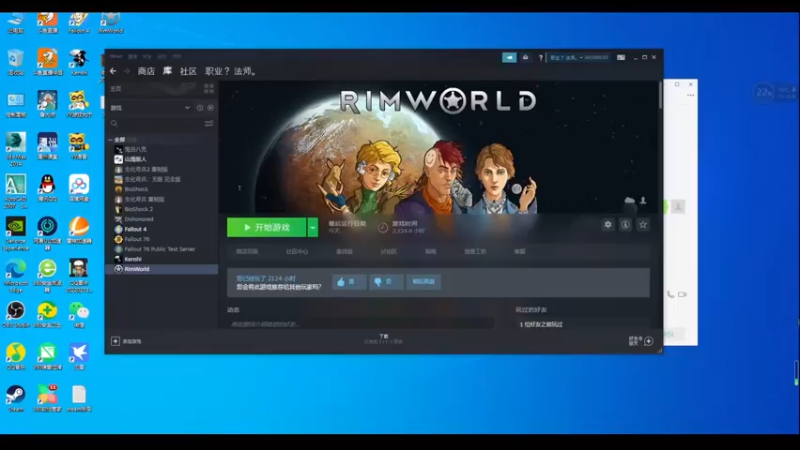Image resolution: width=800 pixels, height=450 pixels.
Task: Open the downloads status at bottom
Action: [x=383, y=339]
